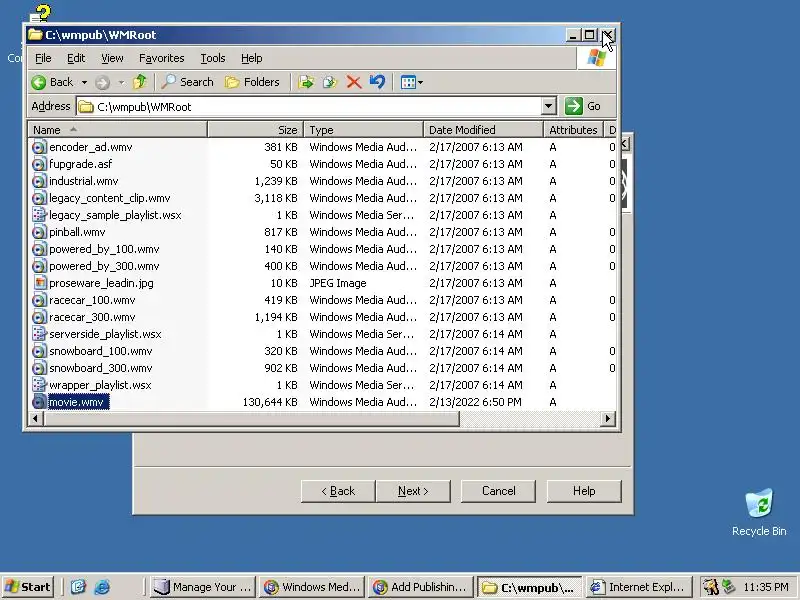Expand the Address bar dropdown
This screenshot has width=800, height=600.
(548, 106)
